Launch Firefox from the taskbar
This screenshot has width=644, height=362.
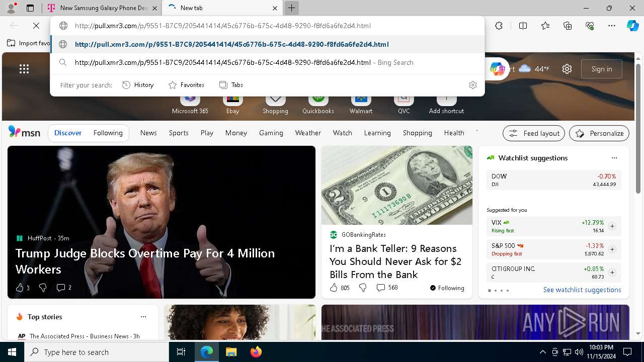pos(256,352)
